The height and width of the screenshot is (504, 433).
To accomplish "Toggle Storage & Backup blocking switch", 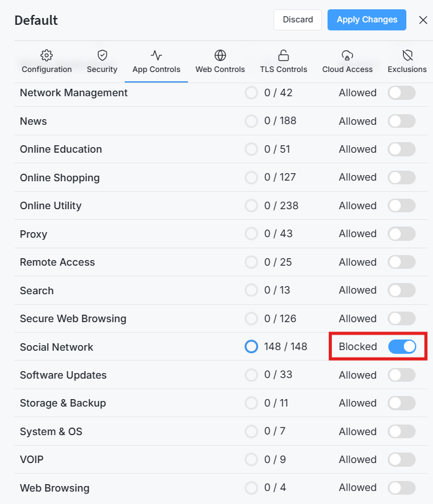I will pyautogui.click(x=401, y=403).
